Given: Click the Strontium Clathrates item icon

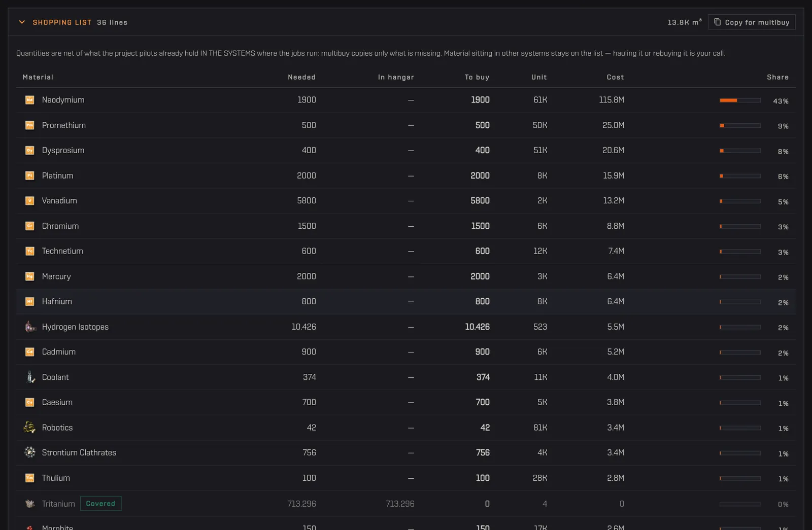Looking at the screenshot, I should [30, 452].
